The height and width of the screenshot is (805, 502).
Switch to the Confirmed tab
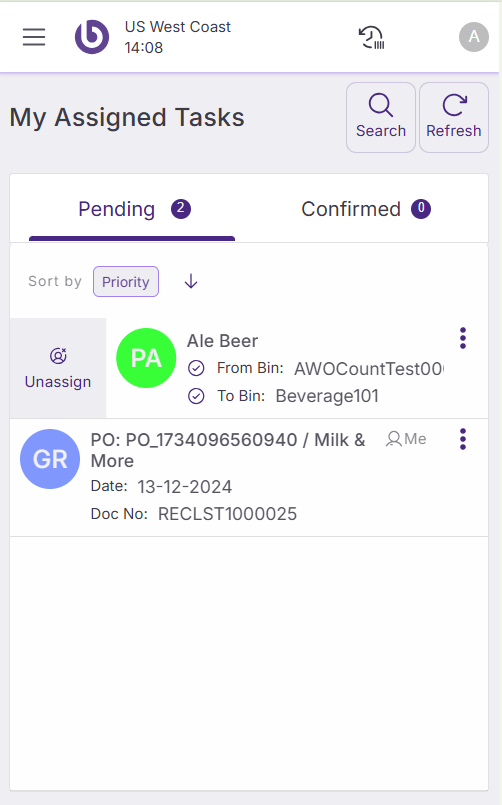point(365,209)
